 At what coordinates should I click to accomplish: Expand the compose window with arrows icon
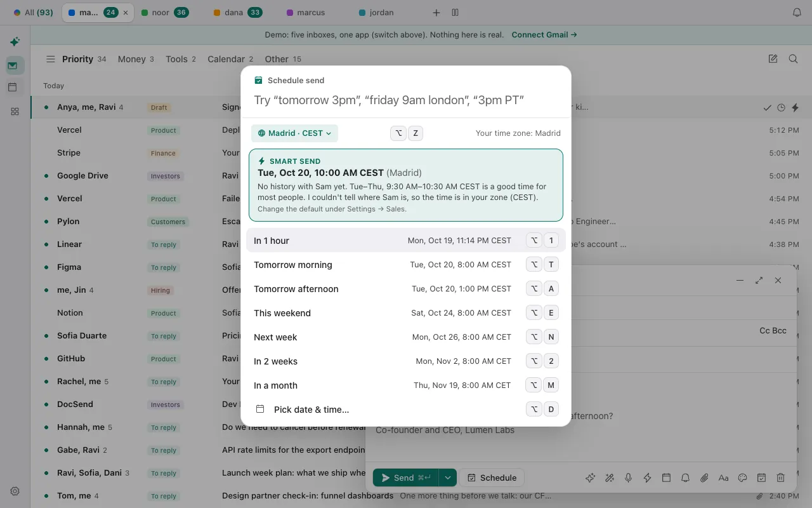(759, 280)
